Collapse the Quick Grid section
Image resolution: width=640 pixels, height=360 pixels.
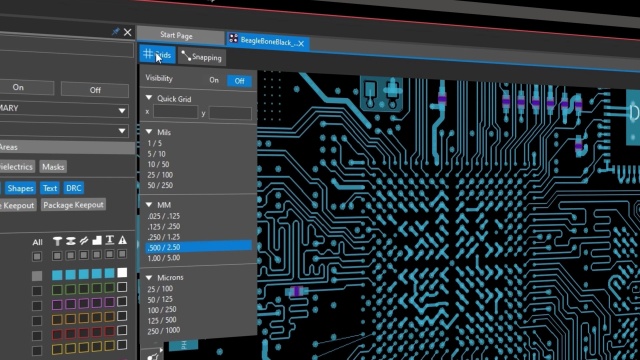(149, 98)
